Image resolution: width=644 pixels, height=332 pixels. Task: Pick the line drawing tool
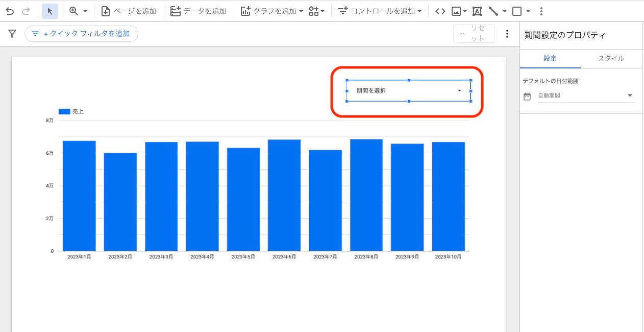(493, 11)
